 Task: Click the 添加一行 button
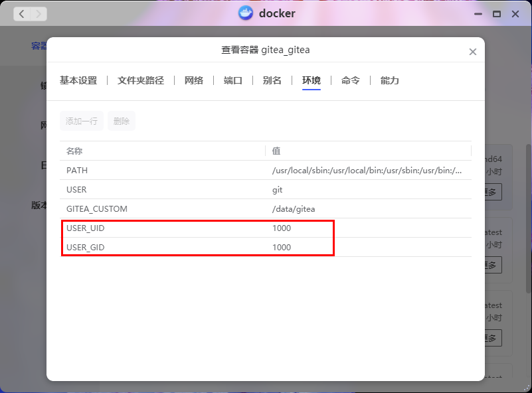click(x=82, y=121)
